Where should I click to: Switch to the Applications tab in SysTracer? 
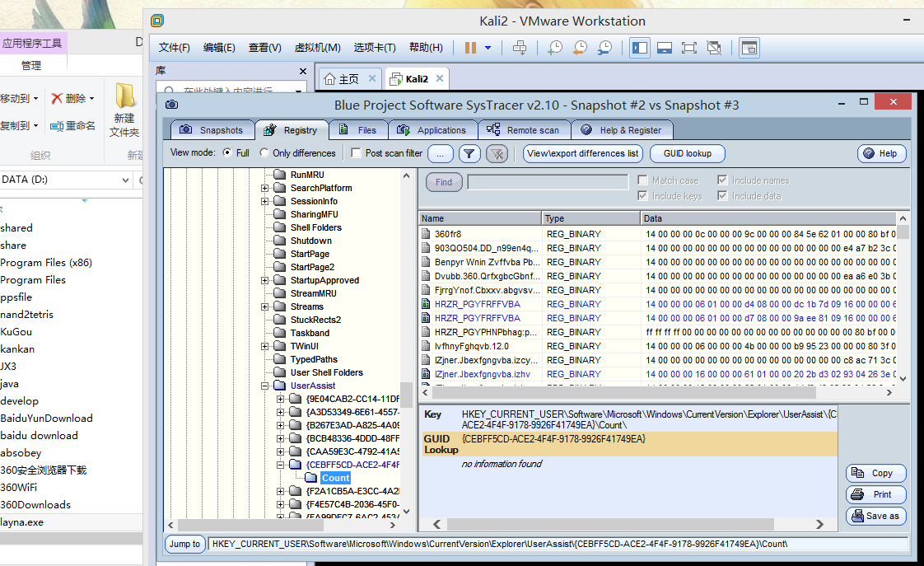432,129
